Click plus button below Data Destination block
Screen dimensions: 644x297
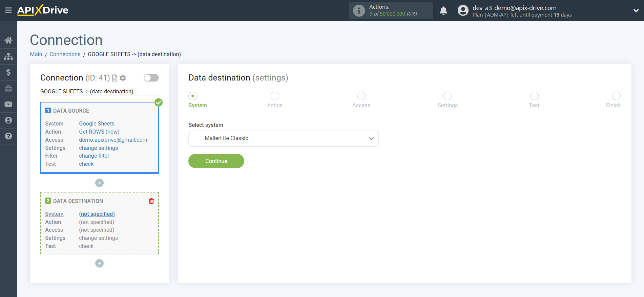pyautogui.click(x=99, y=263)
